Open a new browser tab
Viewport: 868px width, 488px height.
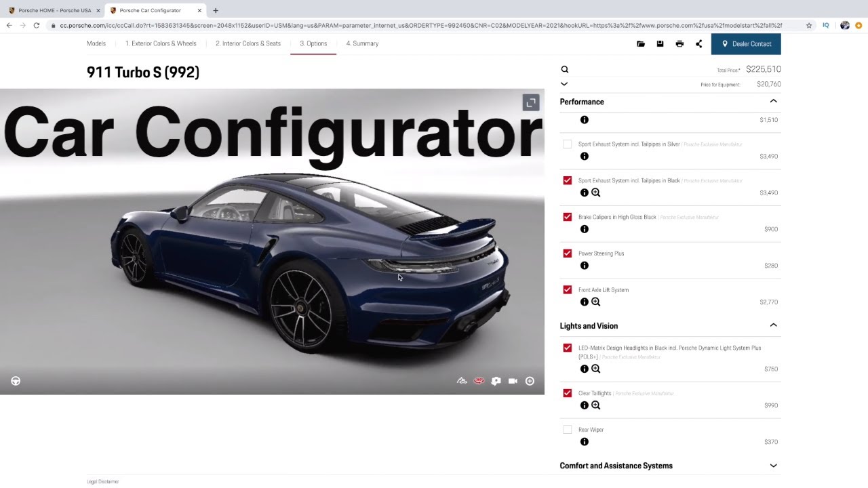tap(216, 10)
